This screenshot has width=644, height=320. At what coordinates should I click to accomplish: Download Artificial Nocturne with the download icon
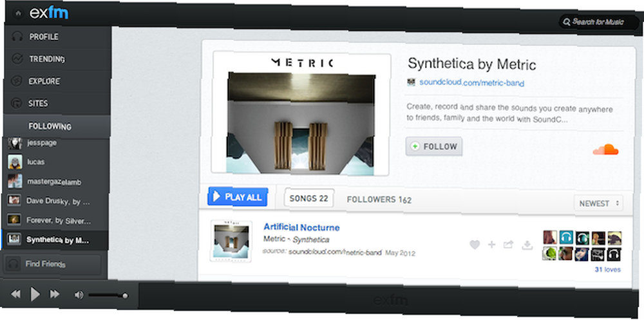click(527, 245)
